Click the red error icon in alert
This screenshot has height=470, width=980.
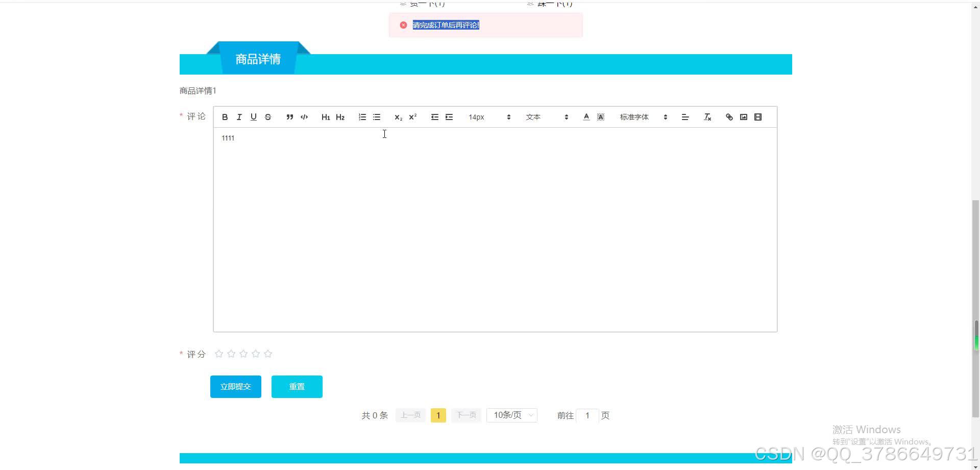[x=403, y=25]
